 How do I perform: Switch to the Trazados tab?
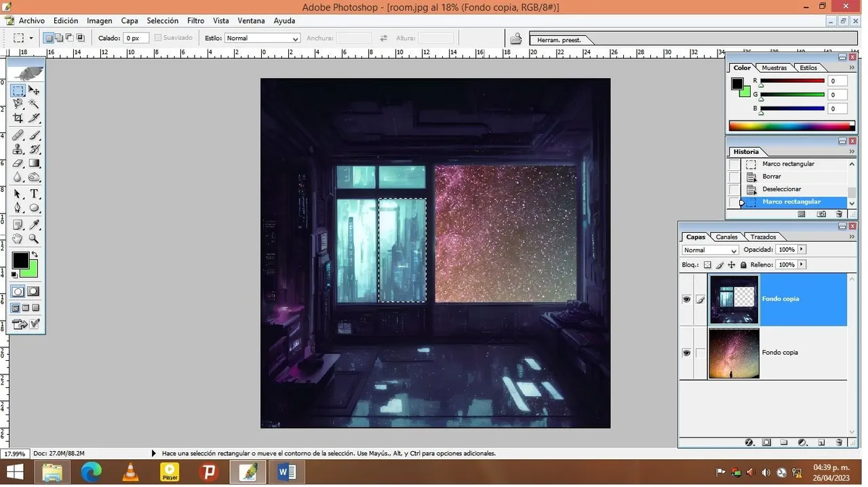coord(764,237)
